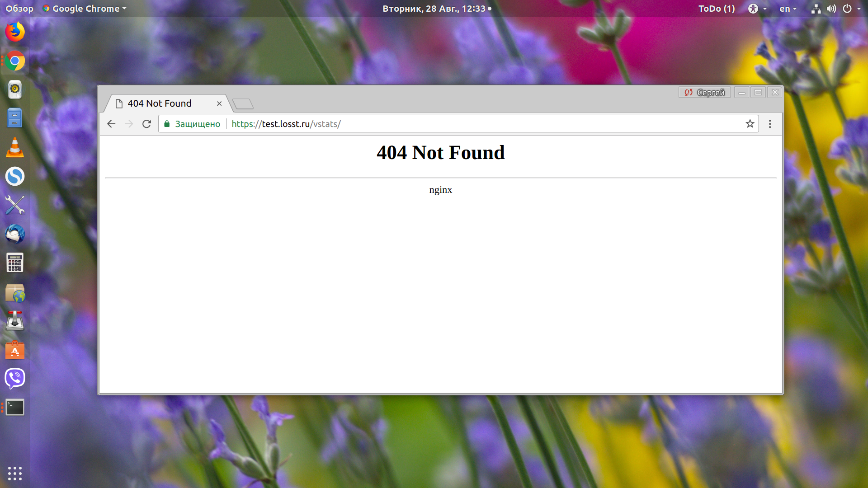
Task: Open Thunderbird mail from dock
Action: pos(15,234)
